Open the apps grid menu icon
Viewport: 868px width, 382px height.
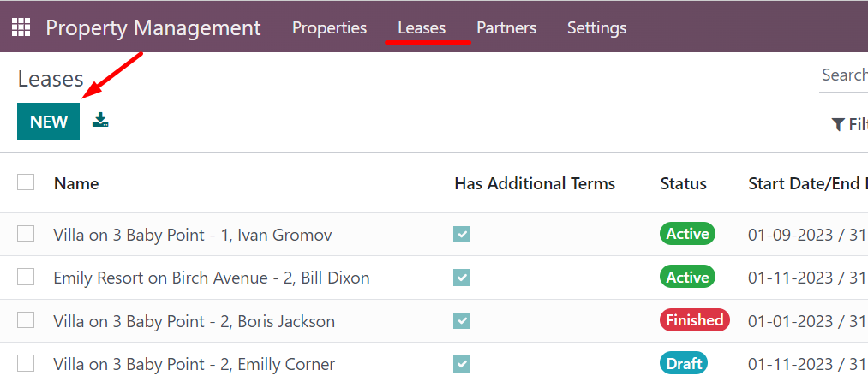pos(21,27)
